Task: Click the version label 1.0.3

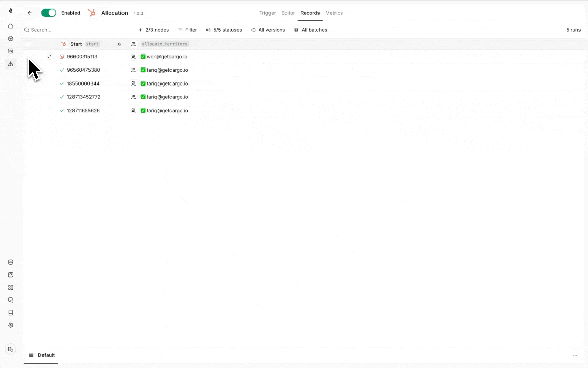Action: 138,13
